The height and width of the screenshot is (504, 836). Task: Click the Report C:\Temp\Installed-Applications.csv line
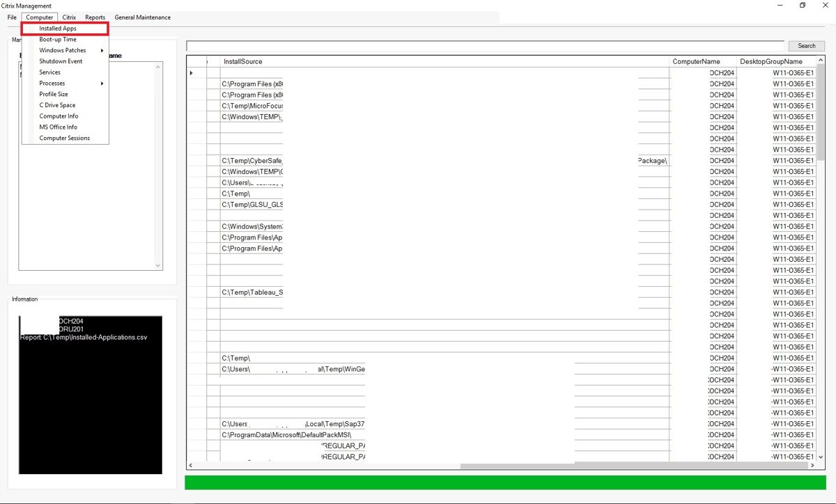84,337
